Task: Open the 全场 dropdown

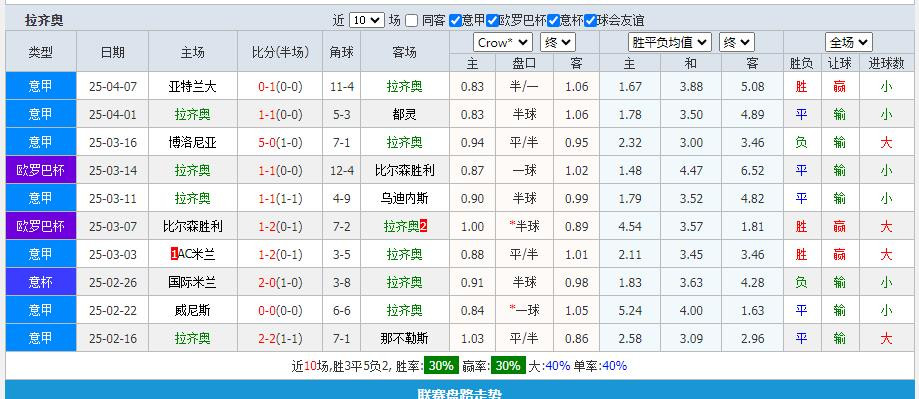Action: pyautogui.click(x=849, y=42)
